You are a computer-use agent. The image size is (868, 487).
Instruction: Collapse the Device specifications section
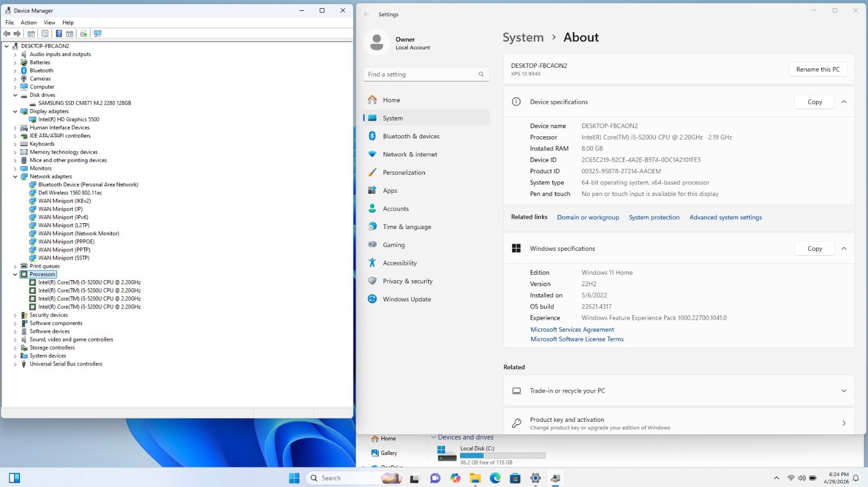[844, 102]
